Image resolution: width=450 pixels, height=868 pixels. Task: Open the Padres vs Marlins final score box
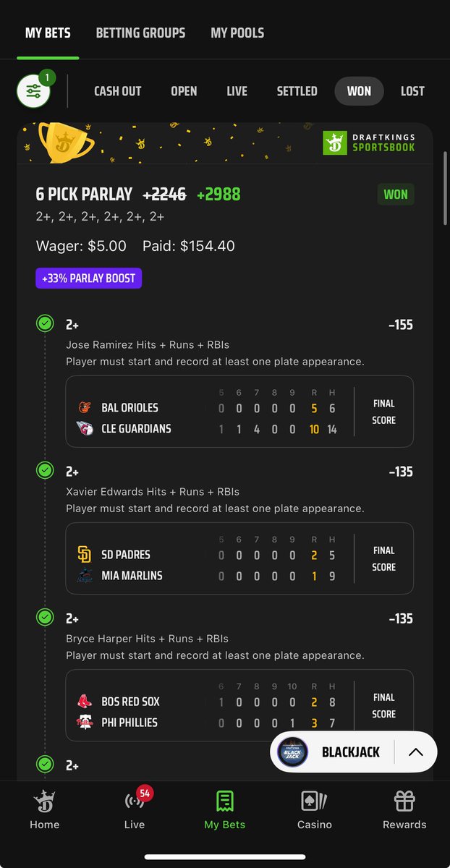(239, 558)
